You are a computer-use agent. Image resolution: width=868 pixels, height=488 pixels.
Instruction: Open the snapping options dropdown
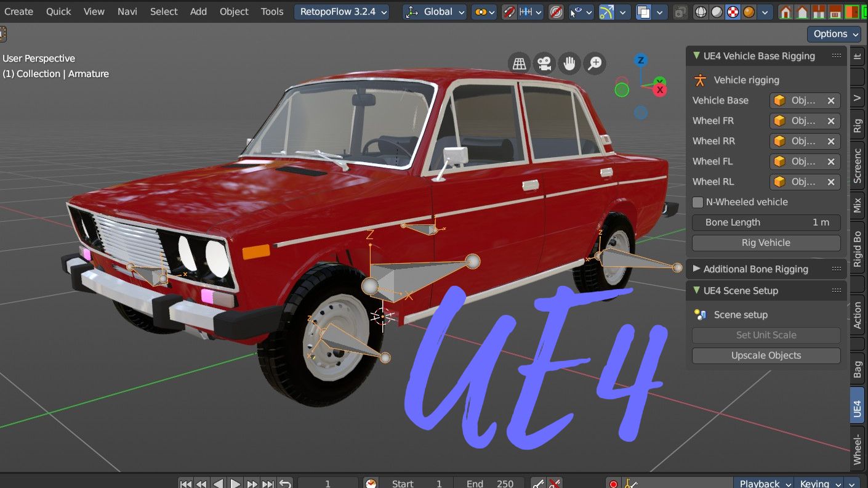[531, 12]
